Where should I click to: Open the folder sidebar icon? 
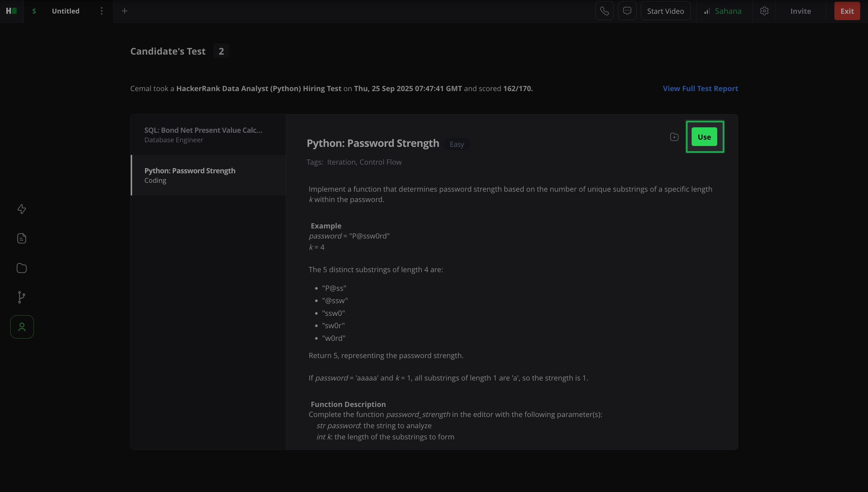[22, 268]
